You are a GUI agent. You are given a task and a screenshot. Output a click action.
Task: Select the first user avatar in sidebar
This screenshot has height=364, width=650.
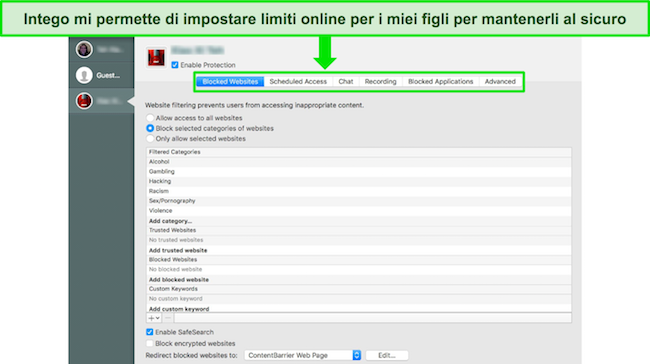click(x=84, y=50)
